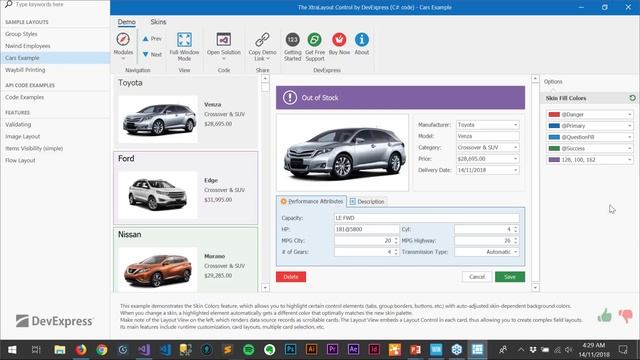Open Manufacturer dropdown
This screenshot has height=360, width=640.
tap(516, 125)
